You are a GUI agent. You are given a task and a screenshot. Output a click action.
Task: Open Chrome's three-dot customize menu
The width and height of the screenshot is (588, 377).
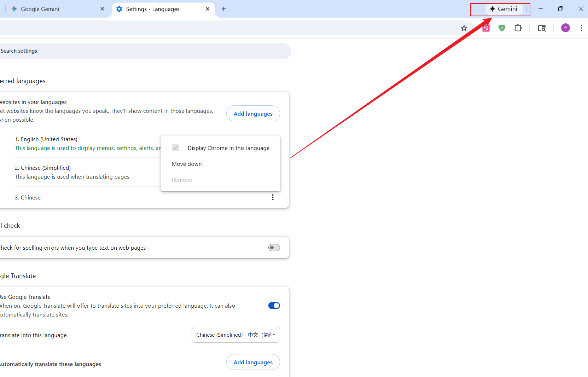582,28
